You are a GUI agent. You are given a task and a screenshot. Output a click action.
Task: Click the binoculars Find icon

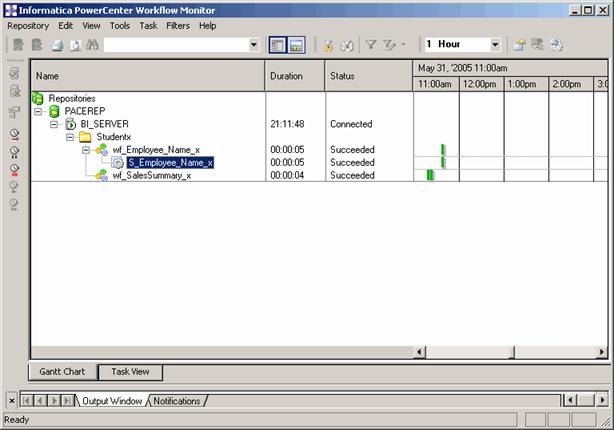[92, 45]
